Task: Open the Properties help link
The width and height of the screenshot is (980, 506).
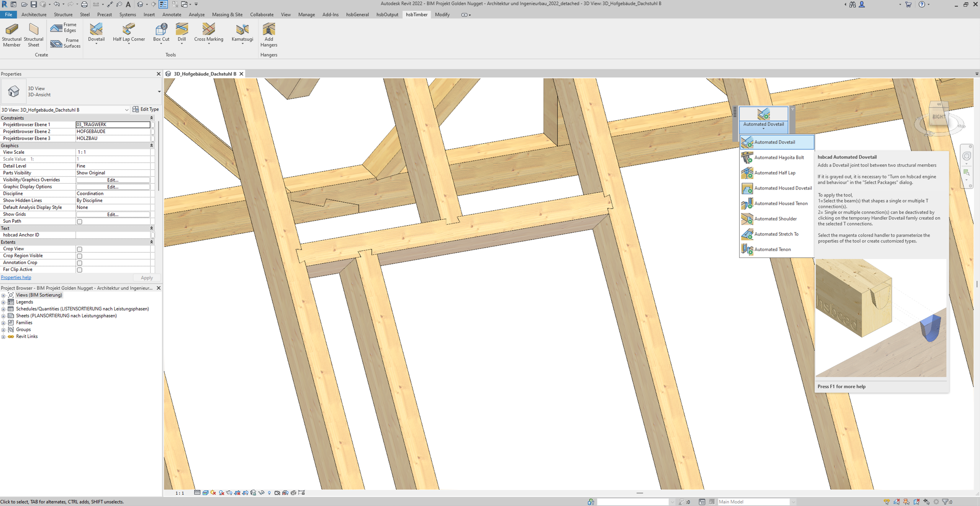Action: pos(16,277)
